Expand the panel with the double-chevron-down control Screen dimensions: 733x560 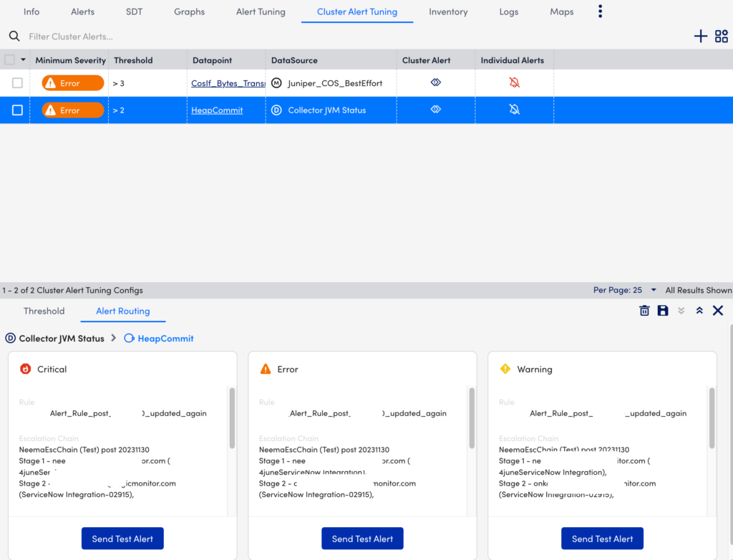[x=681, y=311]
